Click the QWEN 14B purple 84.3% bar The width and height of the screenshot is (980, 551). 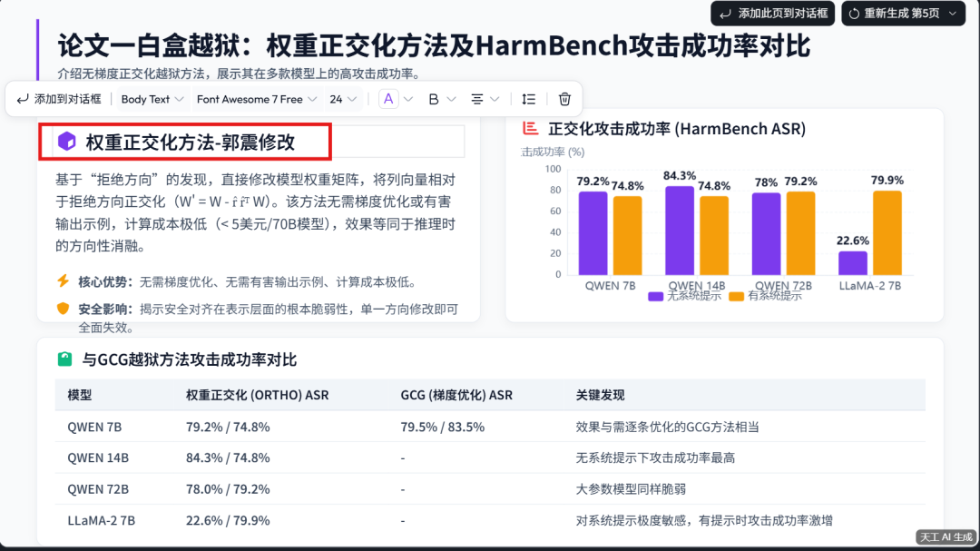(x=680, y=231)
